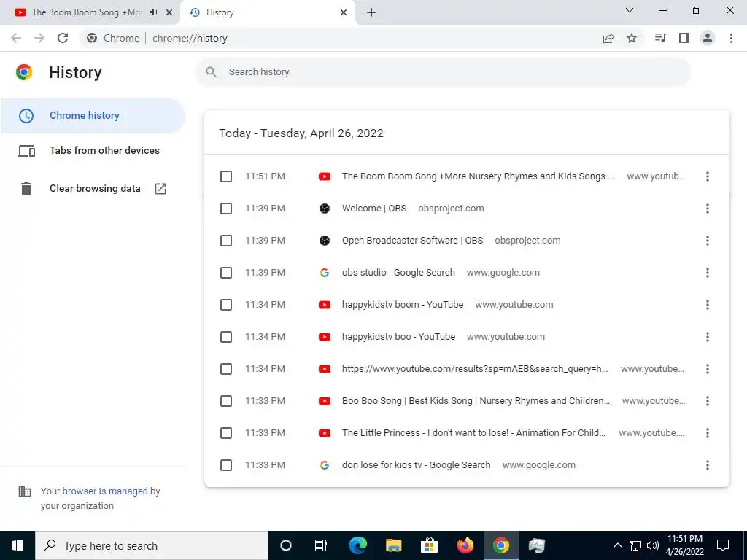Screen dimensions: 747x560
Task: Open actions menu for Boom Boom Song entry
Action: point(708,176)
